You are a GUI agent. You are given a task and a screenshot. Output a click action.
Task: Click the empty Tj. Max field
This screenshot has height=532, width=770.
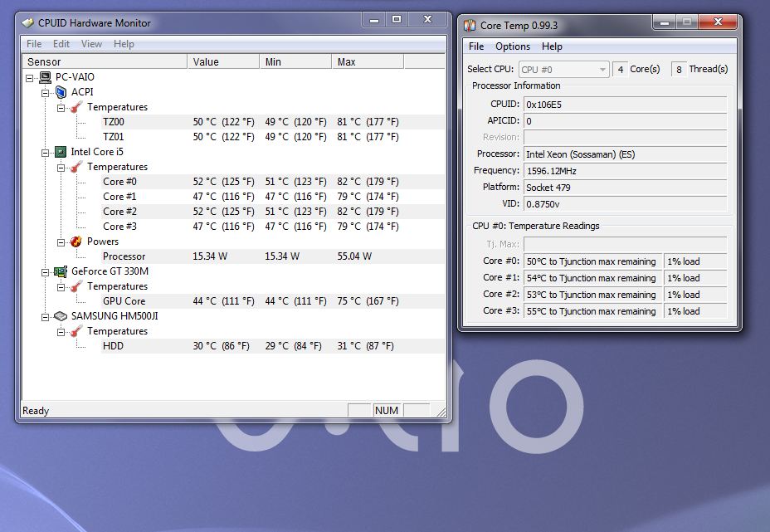tap(625, 244)
